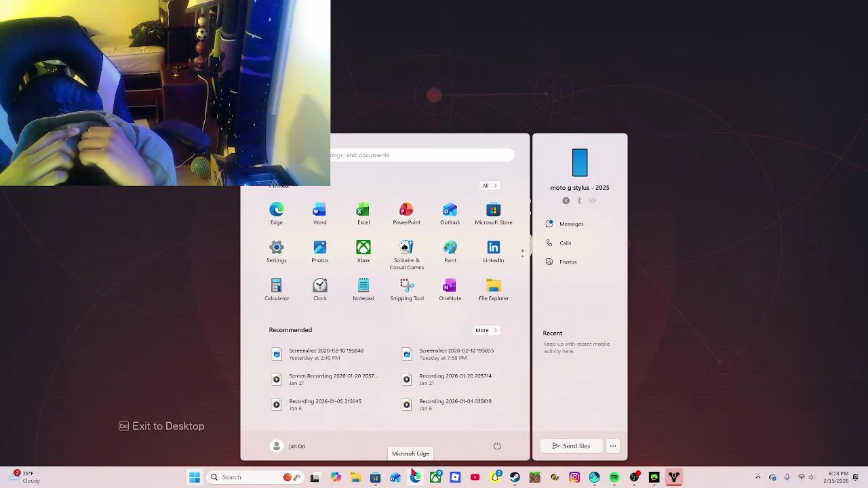Open volume control in tray
The image size is (868, 488).
[x=811, y=477]
